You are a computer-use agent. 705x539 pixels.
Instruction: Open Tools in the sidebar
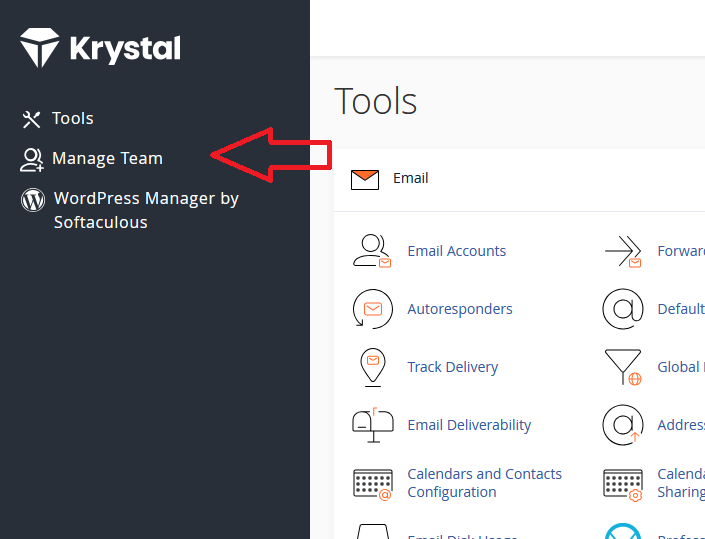coord(72,118)
